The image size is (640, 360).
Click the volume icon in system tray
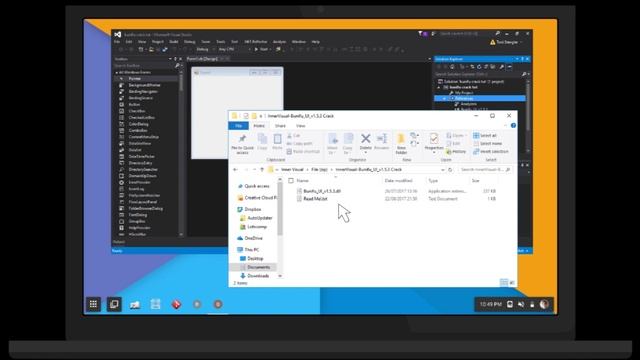point(521,304)
